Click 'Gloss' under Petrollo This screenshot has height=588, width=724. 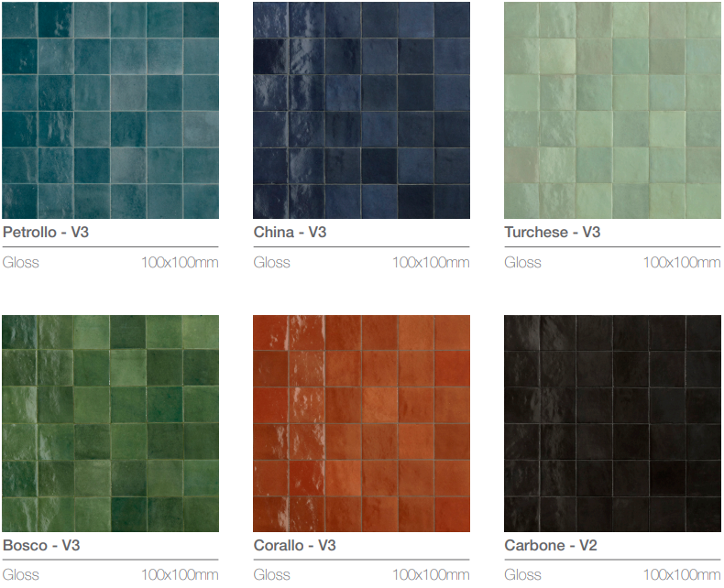pos(21,262)
